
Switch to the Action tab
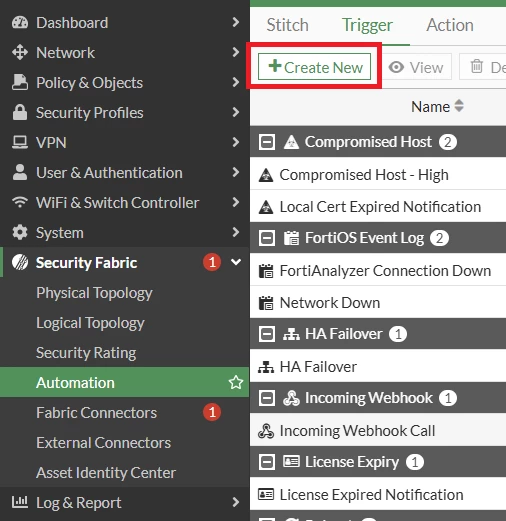pos(450,25)
